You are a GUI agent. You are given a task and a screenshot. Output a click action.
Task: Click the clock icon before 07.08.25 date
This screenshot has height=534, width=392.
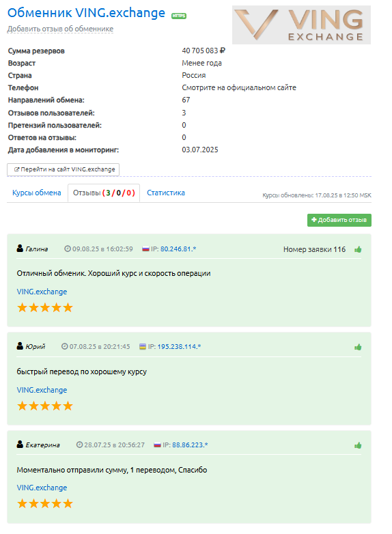pos(65,346)
